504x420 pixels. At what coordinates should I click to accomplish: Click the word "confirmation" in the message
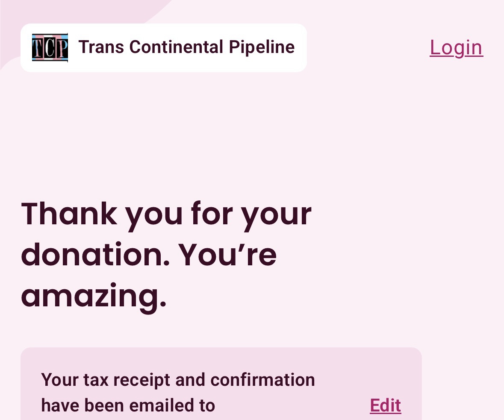click(262, 380)
